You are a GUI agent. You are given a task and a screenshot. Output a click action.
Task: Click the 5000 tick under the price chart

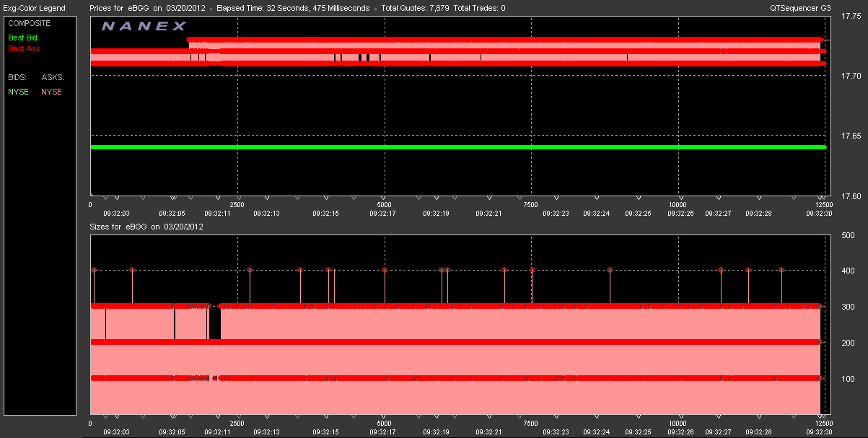[x=384, y=205]
